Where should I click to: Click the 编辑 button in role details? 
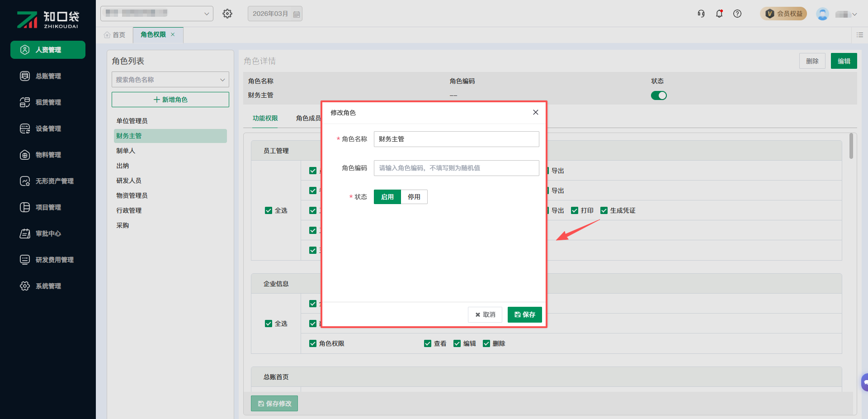click(844, 61)
